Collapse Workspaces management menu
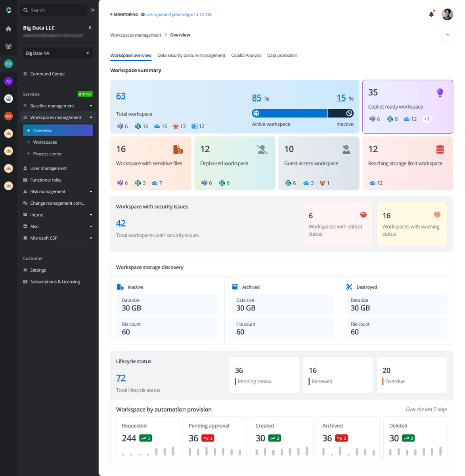 [x=58, y=117]
